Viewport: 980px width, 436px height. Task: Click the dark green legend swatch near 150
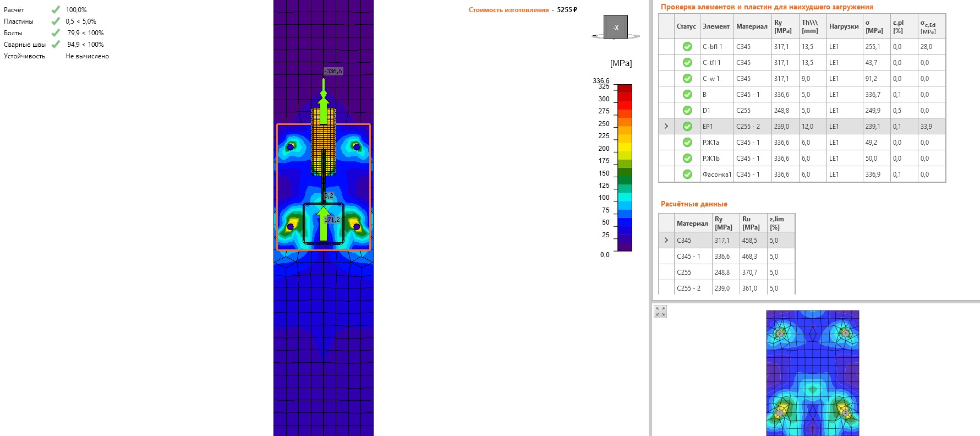[x=625, y=172]
